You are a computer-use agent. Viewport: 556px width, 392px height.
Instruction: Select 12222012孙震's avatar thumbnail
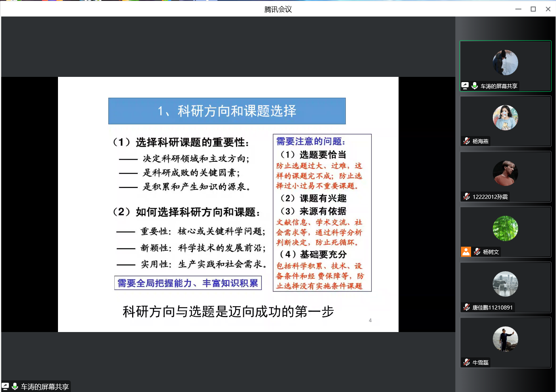tap(505, 173)
